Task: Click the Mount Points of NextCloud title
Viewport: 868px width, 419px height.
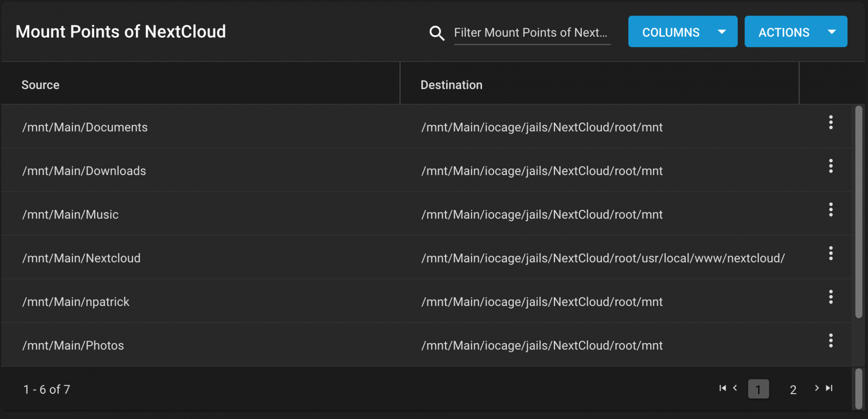Action: 121,32
